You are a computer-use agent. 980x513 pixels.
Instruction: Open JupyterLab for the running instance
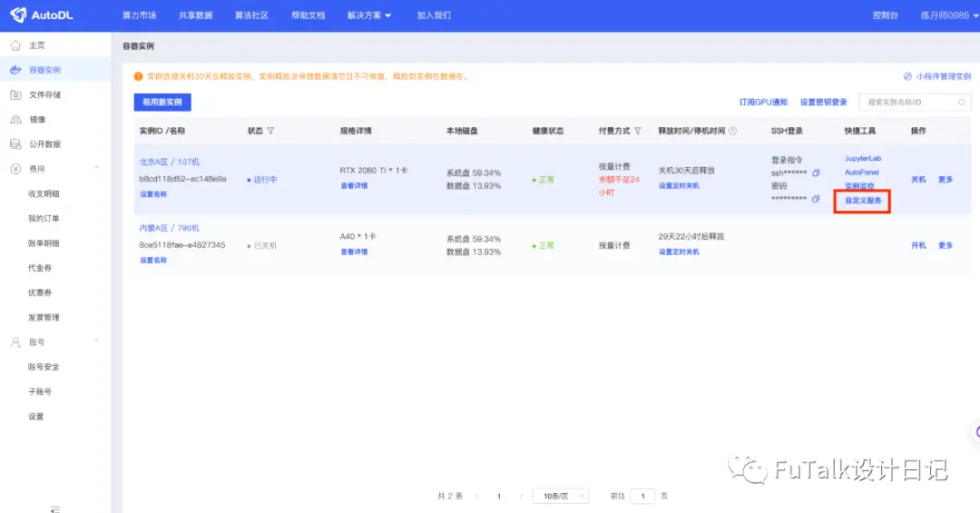point(863,158)
